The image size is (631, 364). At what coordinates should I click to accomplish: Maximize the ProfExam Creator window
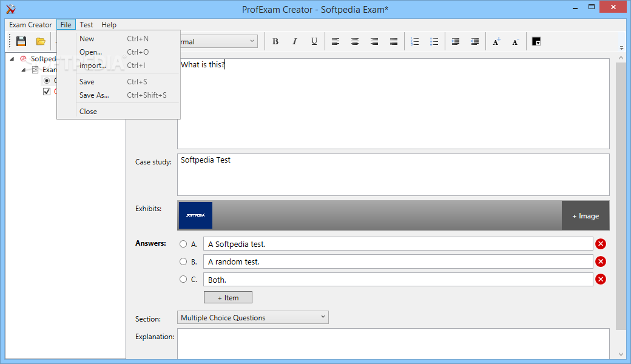(x=591, y=7)
